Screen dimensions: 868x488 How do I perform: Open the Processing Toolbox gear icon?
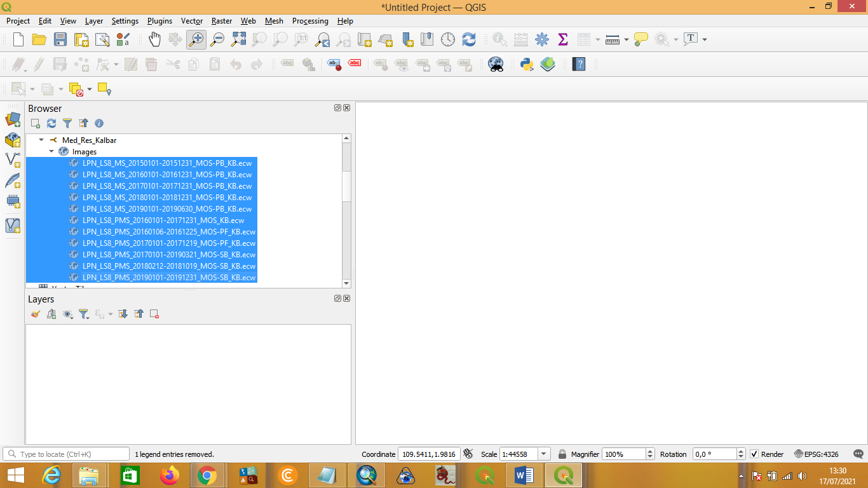pyautogui.click(x=542, y=39)
